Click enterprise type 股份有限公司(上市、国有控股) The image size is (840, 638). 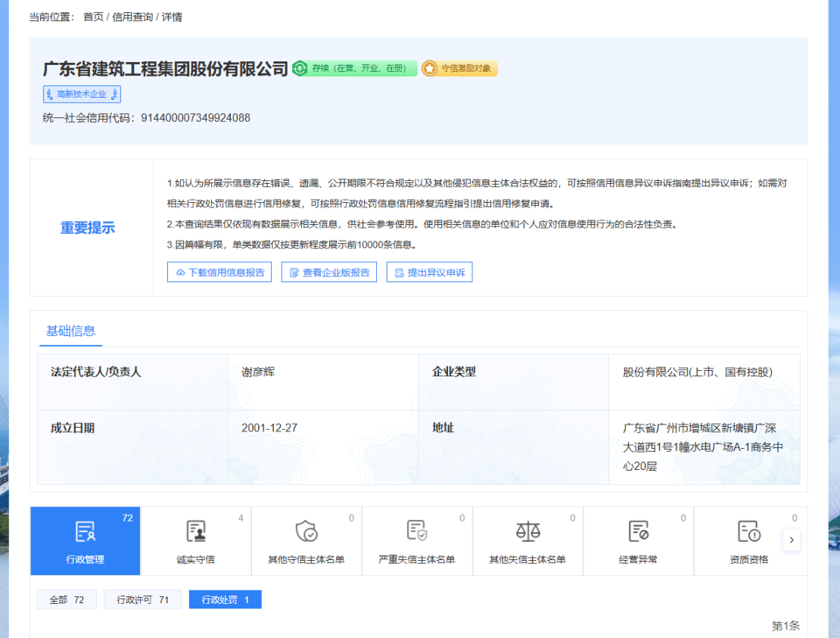click(697, 372)
